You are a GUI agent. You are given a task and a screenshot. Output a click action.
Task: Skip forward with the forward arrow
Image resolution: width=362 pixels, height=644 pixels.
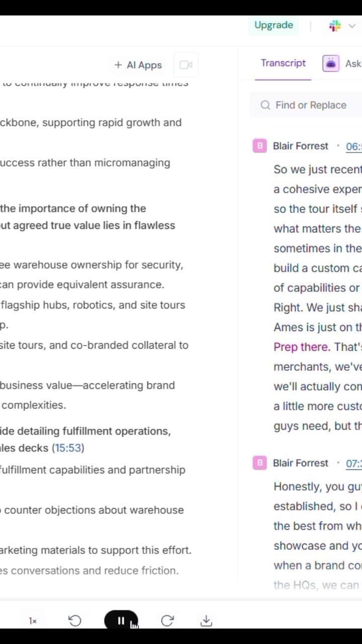point(167,621)
